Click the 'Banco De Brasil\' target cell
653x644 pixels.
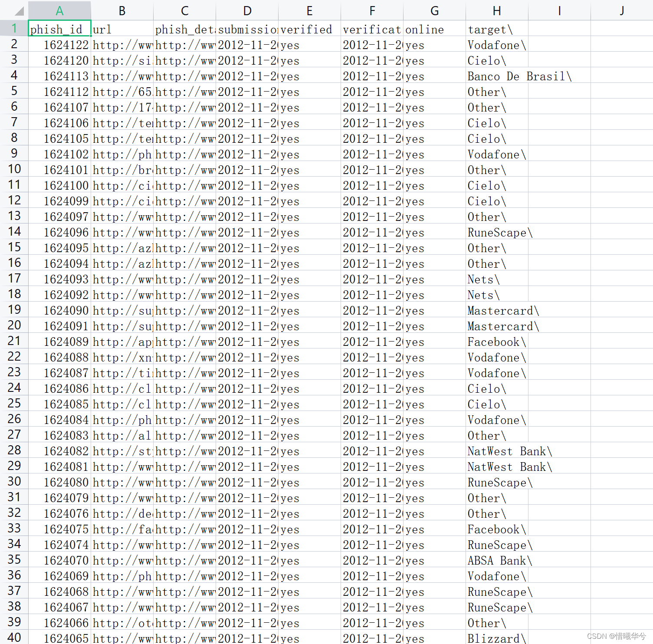[x=497, y=75]
